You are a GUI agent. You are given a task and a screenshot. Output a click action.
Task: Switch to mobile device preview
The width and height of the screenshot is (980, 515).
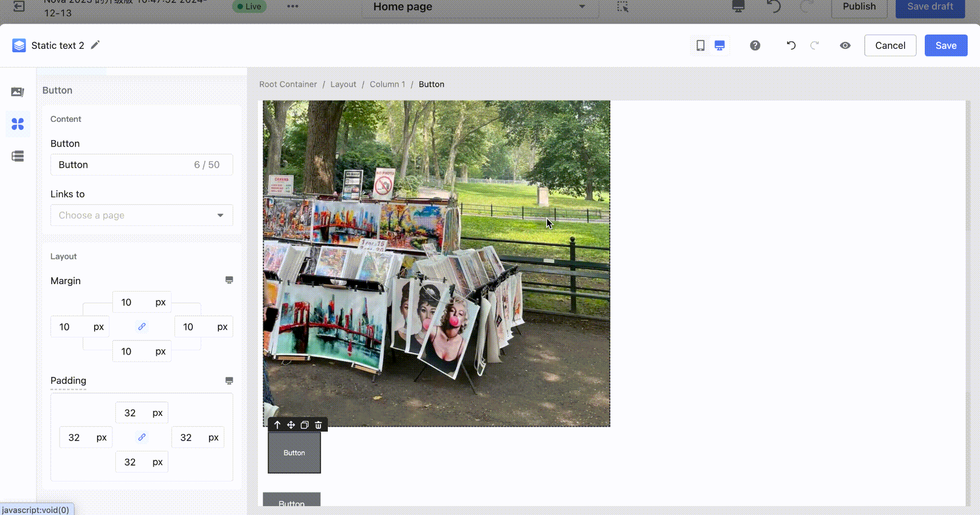700,45
